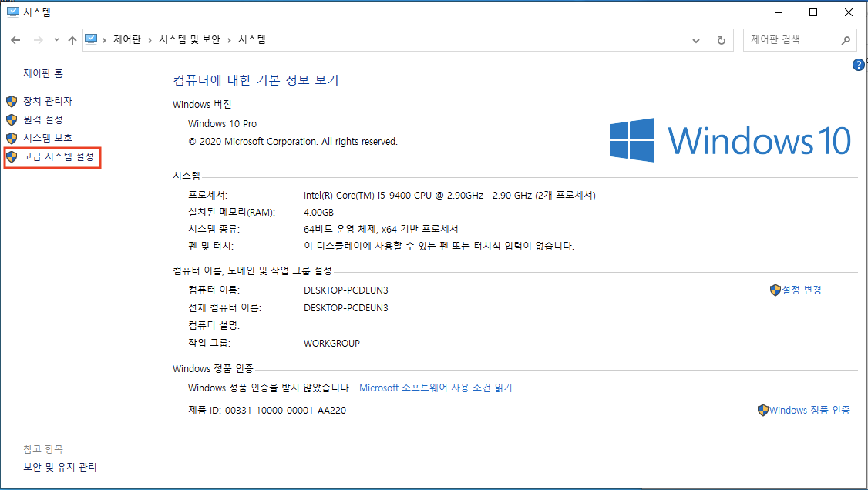Go up one level with Up arrow

72,40
